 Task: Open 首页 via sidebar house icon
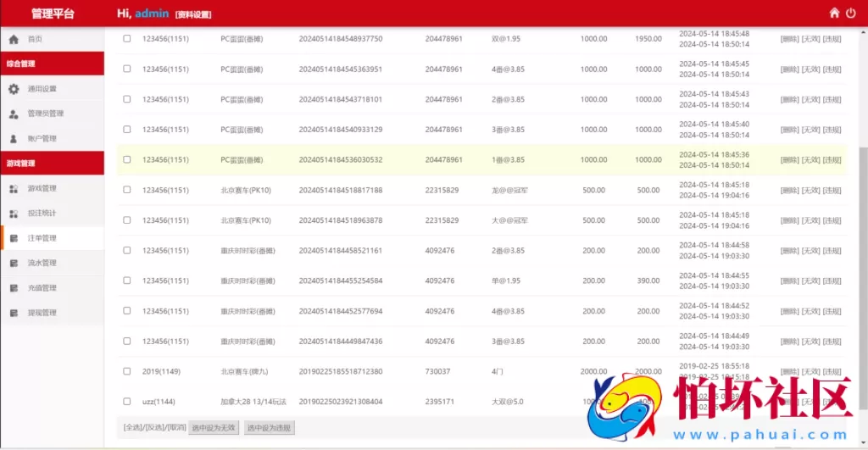click(x=14, y=39)
